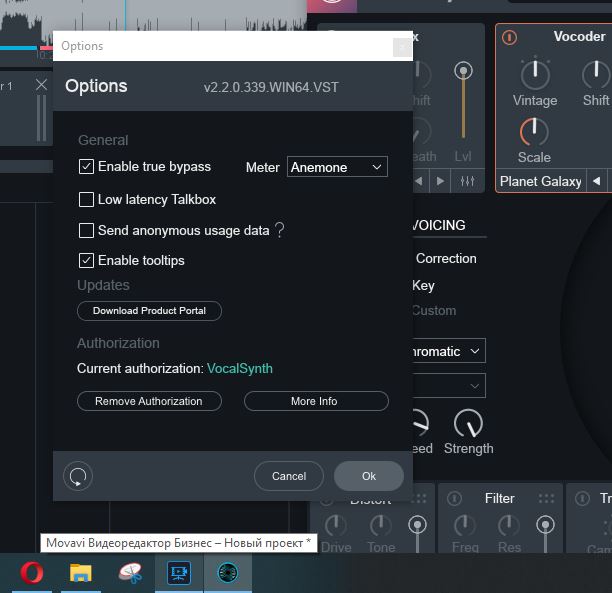This screenshot has height=593, width=612.
Task: Click the Filter module drag-handle dots
Action: pos(546,498)
